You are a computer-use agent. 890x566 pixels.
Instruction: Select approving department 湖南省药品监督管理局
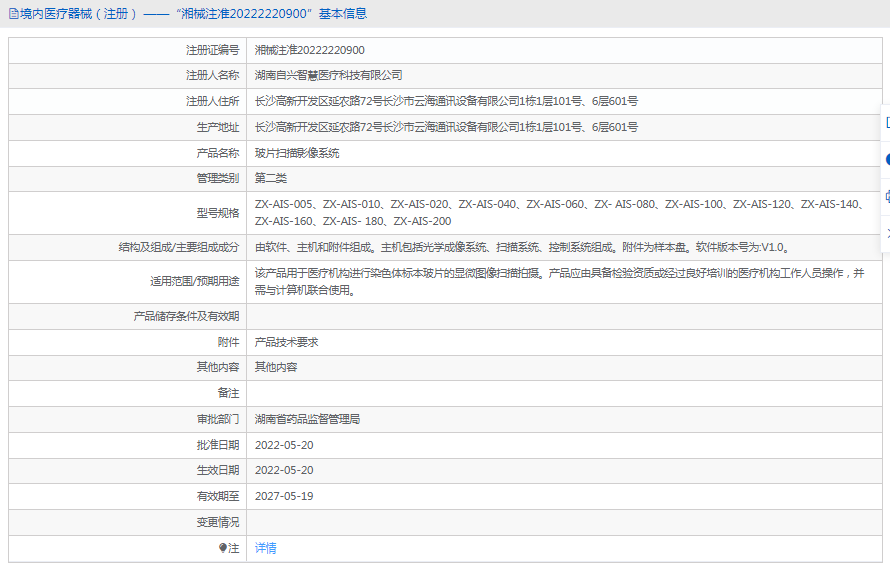tap(307, 419)
